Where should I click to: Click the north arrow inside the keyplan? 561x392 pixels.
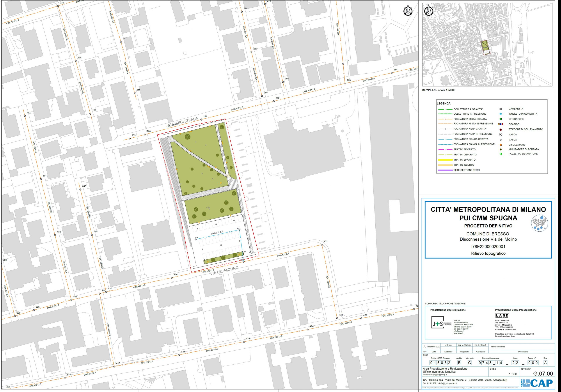click(428, 11)
